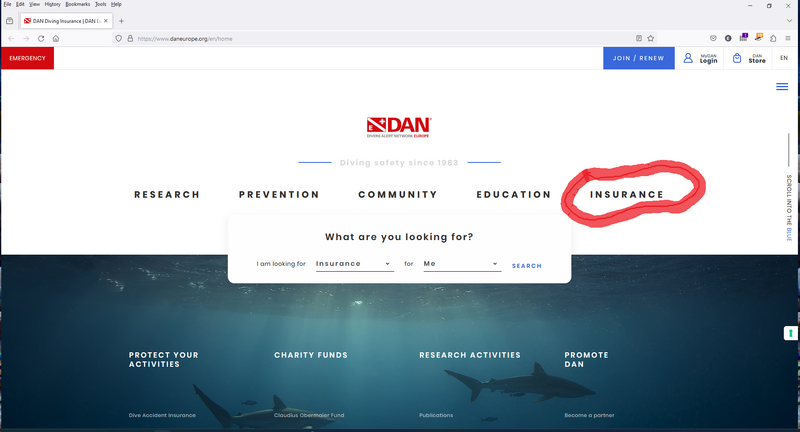800x432 pixels.
Task: Open the EN language selector
Action: coord(784,58)
